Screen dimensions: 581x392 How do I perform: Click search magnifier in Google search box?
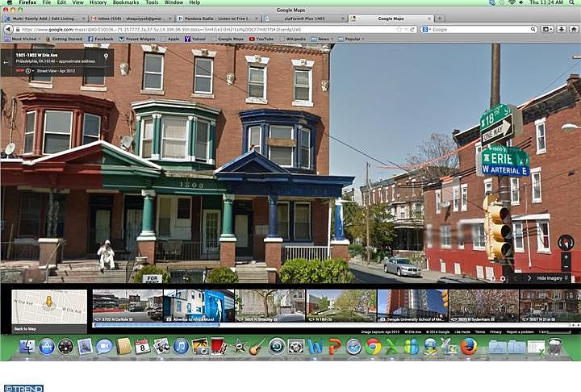click(533, 29)
